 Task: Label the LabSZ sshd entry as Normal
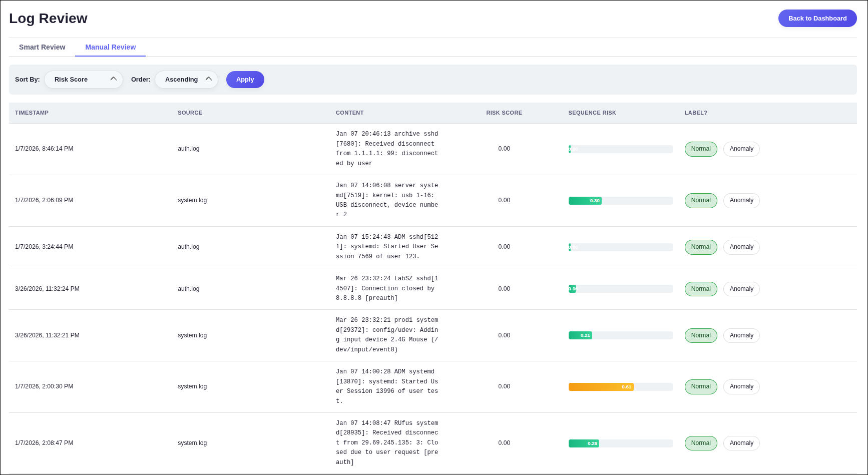pos(701,289)
